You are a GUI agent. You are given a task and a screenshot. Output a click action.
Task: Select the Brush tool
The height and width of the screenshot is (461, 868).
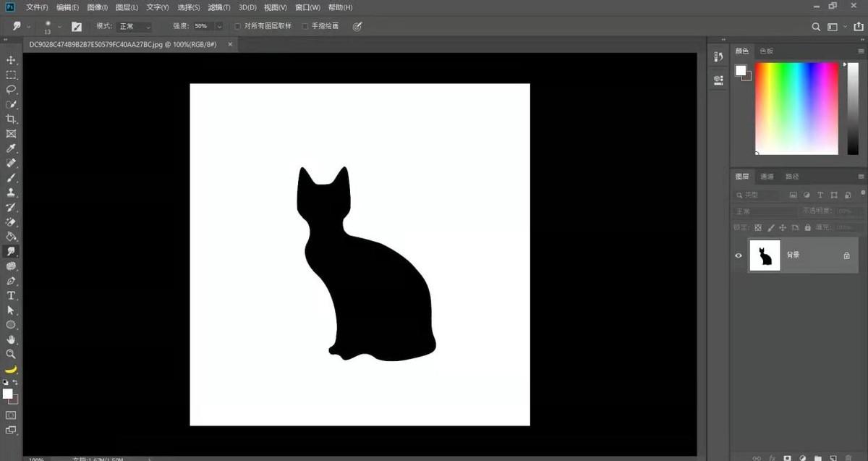11,178
